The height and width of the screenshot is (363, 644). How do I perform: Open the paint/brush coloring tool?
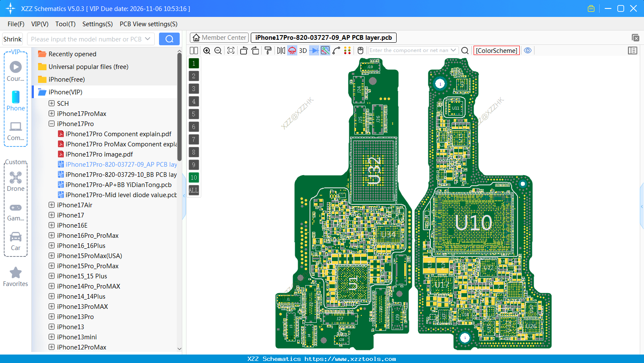tap(268, 50)
